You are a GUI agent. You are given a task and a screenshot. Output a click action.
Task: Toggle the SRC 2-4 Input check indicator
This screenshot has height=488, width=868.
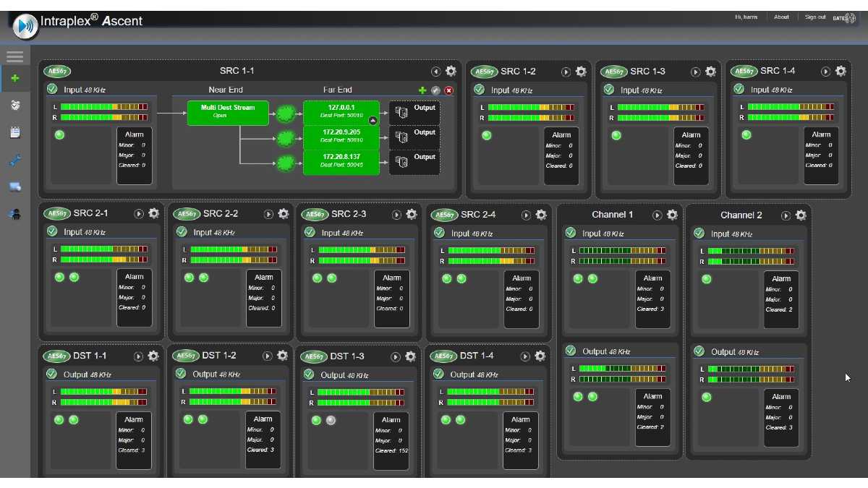[x=439, y=232]
